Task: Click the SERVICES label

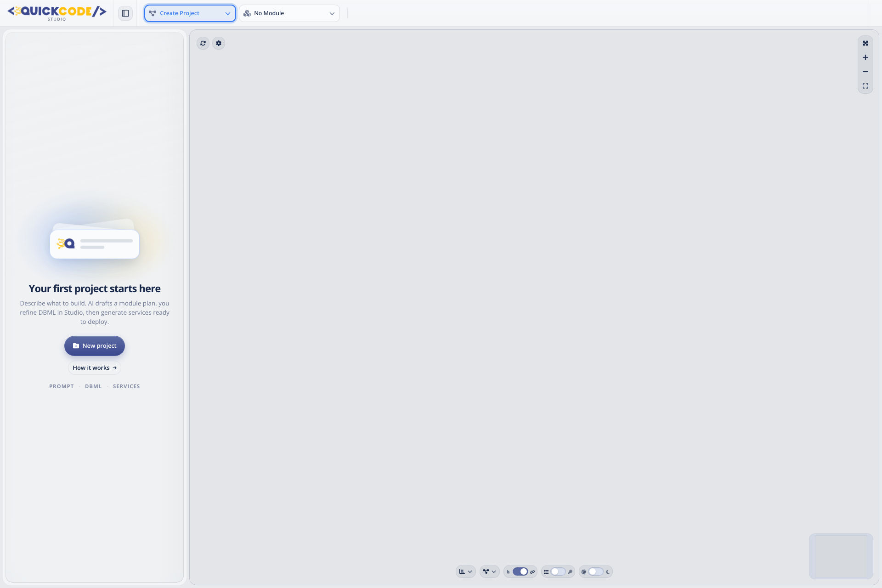Action: coord(126,386)
